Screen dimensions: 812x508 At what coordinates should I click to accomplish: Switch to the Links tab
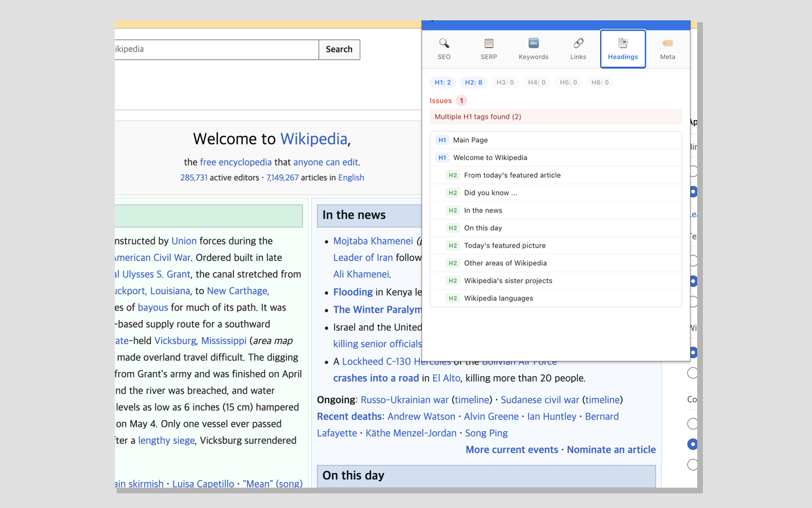[x=579, y=49]
